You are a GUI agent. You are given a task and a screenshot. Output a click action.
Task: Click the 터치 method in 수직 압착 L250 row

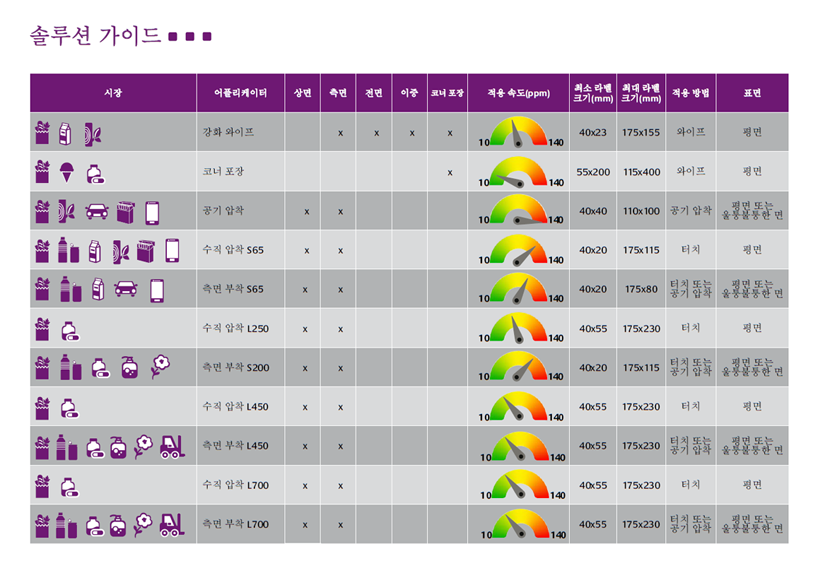click(691, 328)
